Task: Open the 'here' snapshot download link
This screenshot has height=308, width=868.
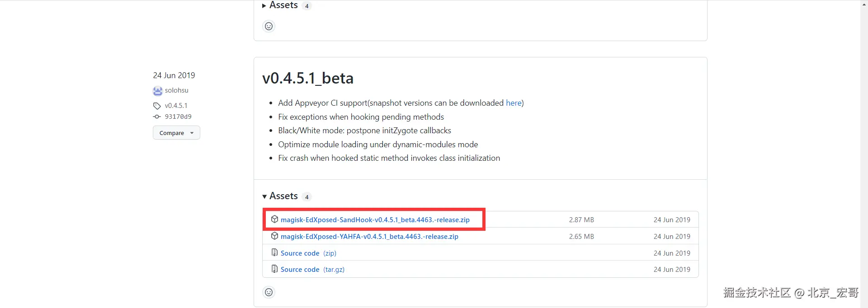Action: [x=514, y=103]
